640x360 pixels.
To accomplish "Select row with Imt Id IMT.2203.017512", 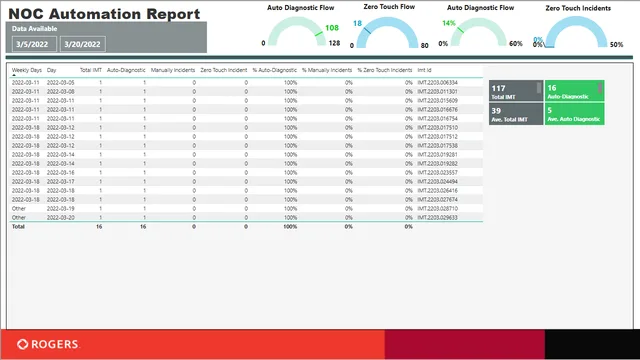I will [x=246, y=136].
